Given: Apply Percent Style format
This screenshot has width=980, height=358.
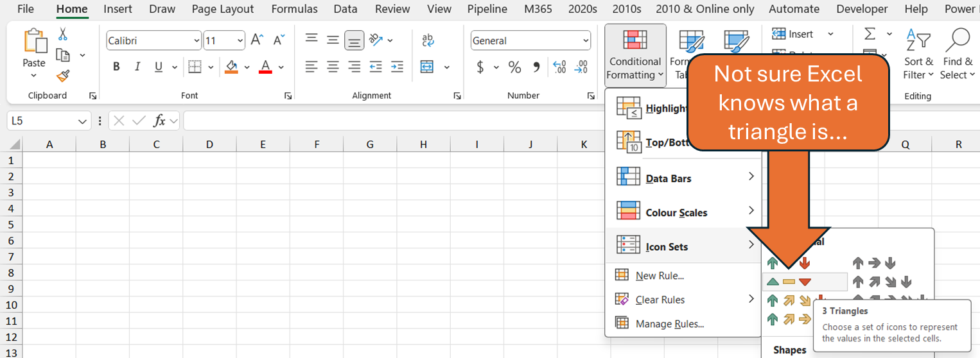Looking at the screenshot, I should pyautogui.click(x=514, y=67).
